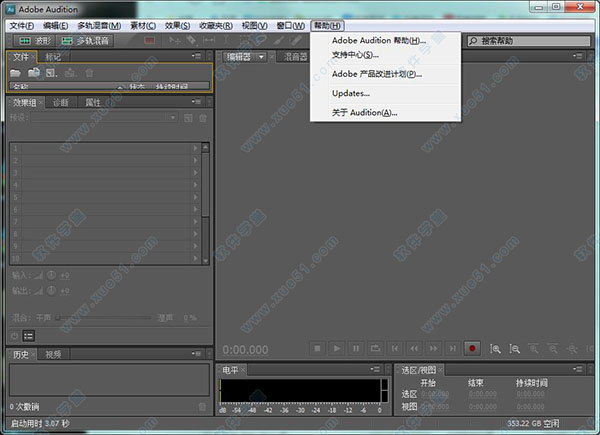Select the 混音器 mixer tab
Image resolution: width=600 pixels, height=435 pixels.
(x=295, y=57)
